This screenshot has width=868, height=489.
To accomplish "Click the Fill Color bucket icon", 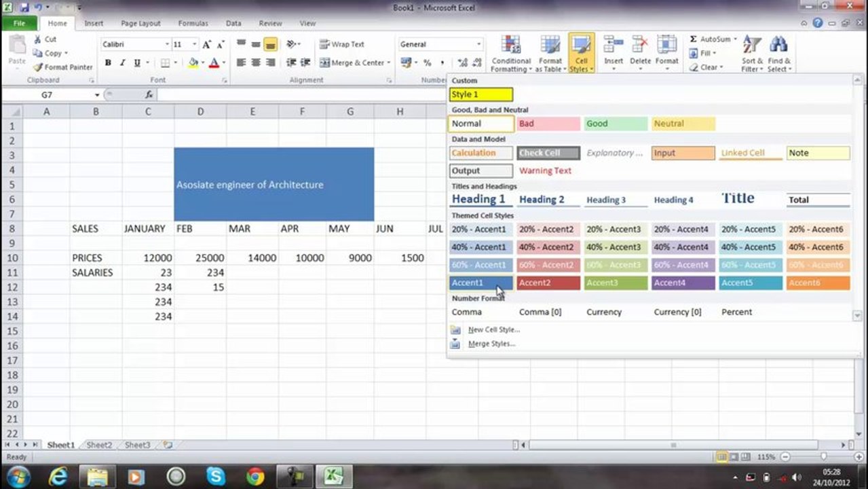I will pyautogui.click(x=193, y=62).
